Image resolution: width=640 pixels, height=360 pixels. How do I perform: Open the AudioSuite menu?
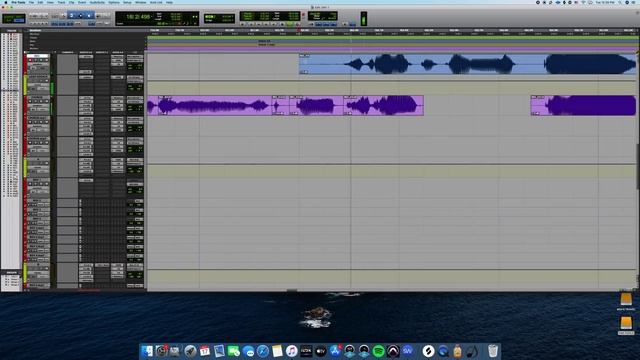tap(97, 2)
